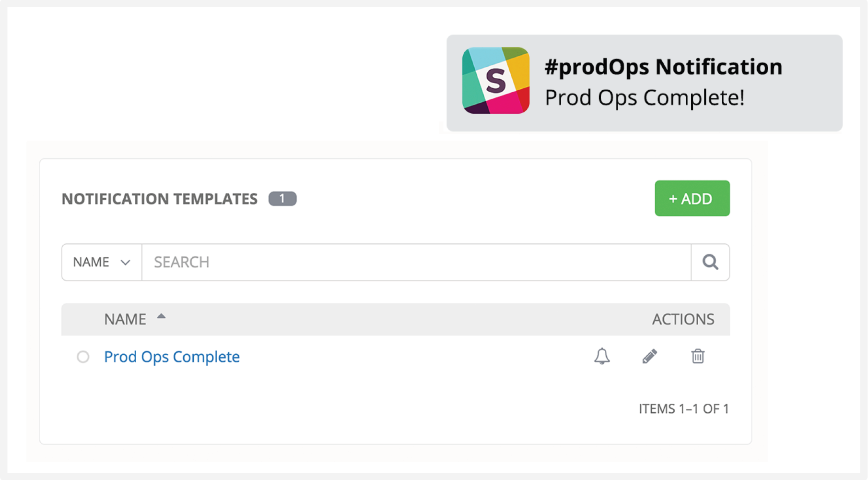Image resolution: width=868 pixels, height=480 pixels.
Task: Click the ACTIONS column header
Action: tap(683, 319)
